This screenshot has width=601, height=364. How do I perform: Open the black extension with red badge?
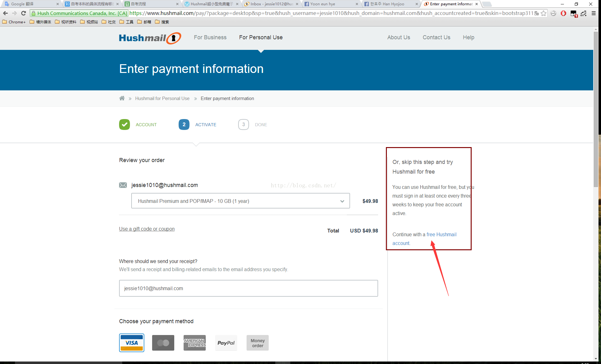tap(574, 13)
